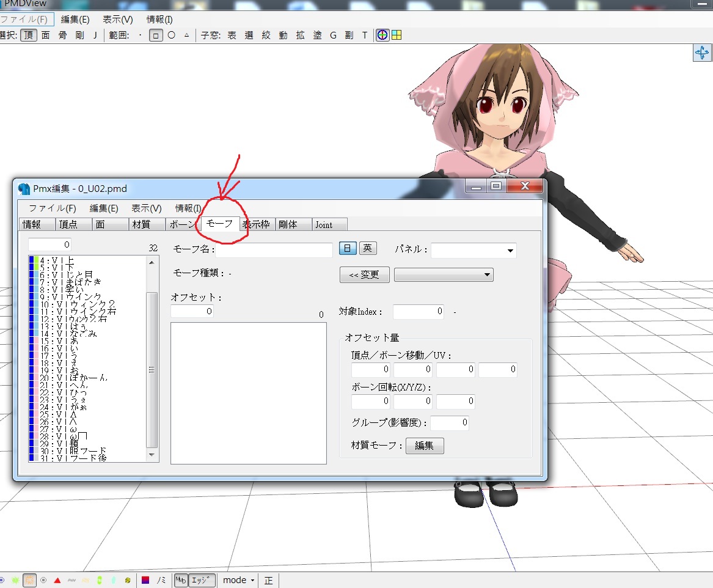Click the circle range selection icon
The width and height of the screenshot is (713, 588).
point(172,35)
